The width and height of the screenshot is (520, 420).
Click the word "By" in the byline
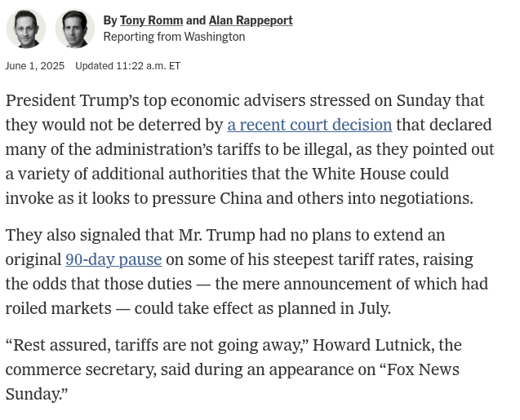point(110,20)
